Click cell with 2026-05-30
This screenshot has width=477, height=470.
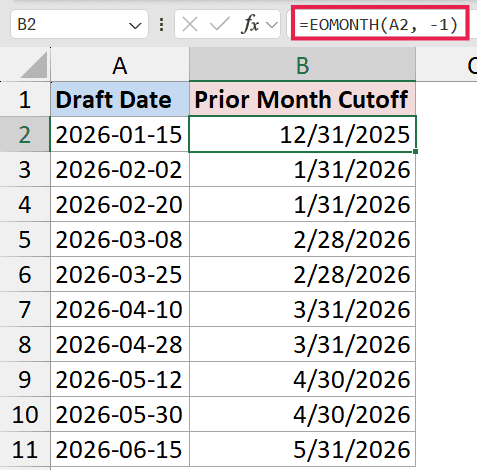click(120, 414)
